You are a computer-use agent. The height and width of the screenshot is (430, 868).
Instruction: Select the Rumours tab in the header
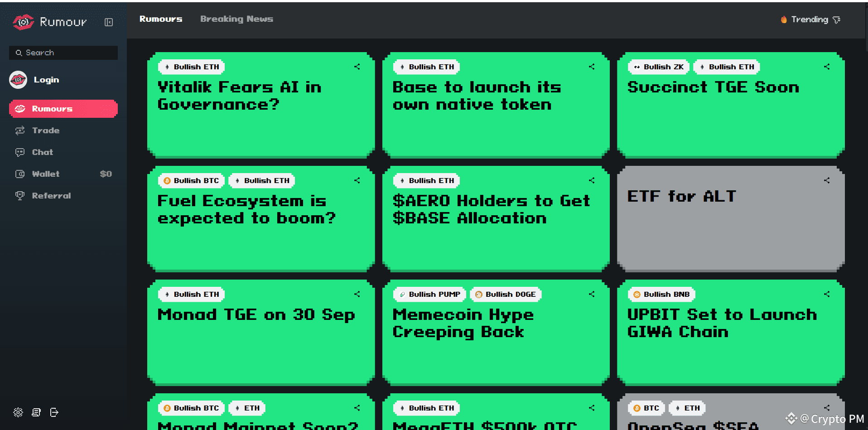161,19
